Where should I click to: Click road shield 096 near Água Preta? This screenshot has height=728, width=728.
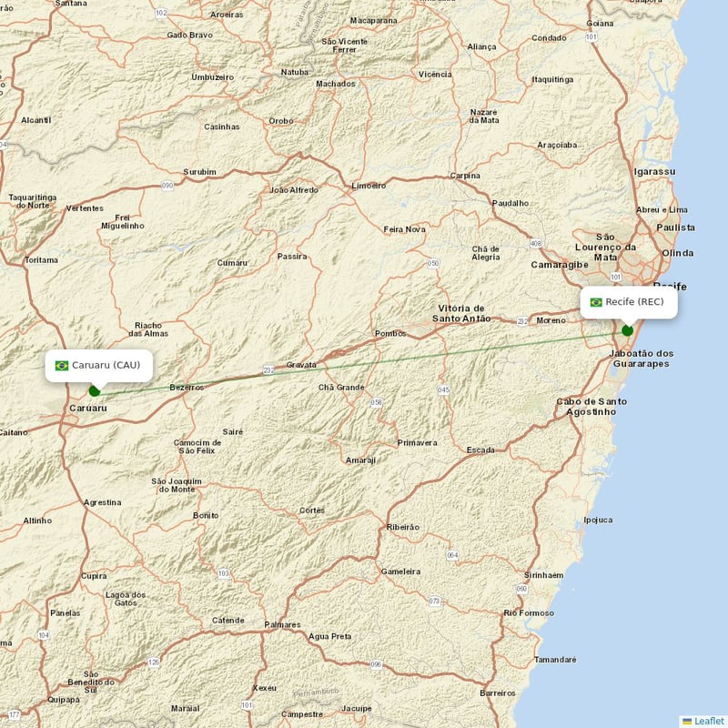(376, 664)
